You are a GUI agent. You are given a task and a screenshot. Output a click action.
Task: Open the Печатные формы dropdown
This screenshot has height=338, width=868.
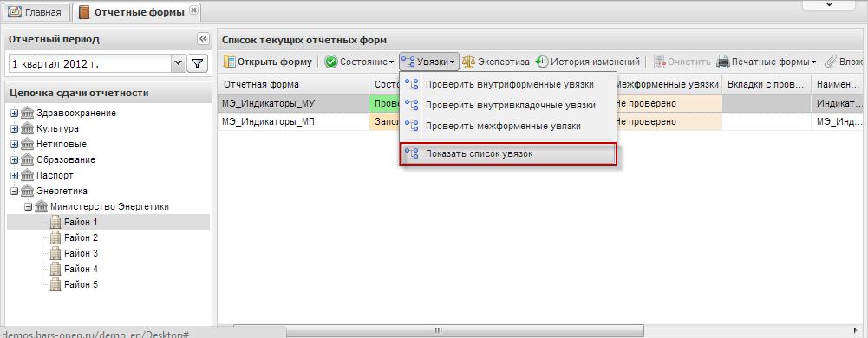[767, 62]
